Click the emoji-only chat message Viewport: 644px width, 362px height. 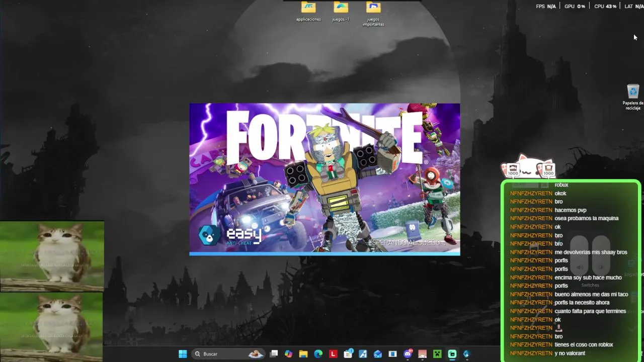558,328
